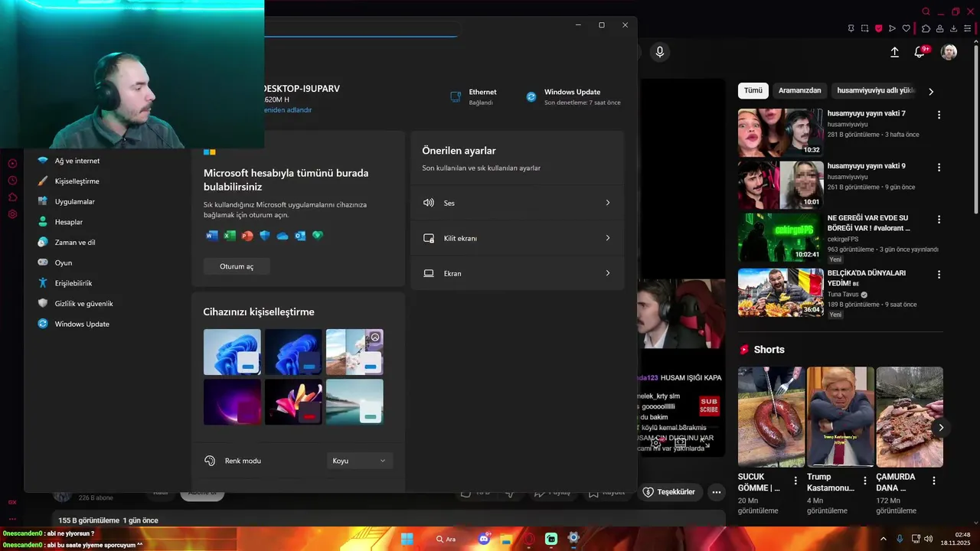This screenshot has height=551, width=980.
Task: Click Windows Update sync icon in header
Action: [531, 96]
